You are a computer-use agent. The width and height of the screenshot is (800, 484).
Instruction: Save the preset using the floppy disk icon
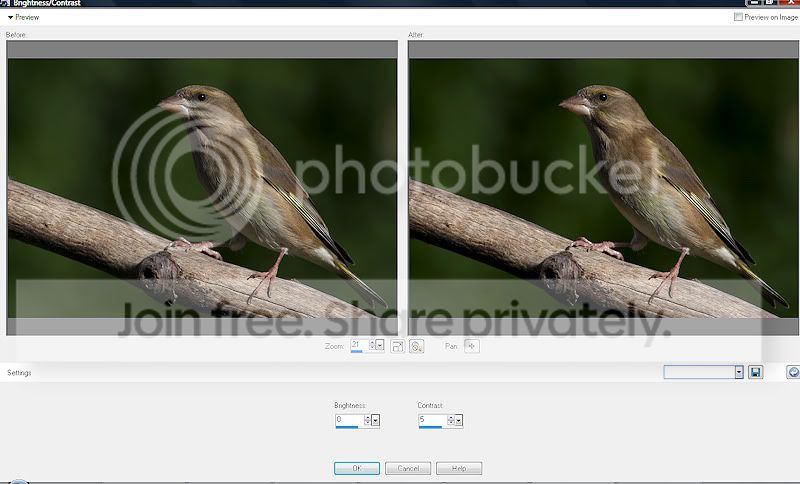tap(756, 372)
